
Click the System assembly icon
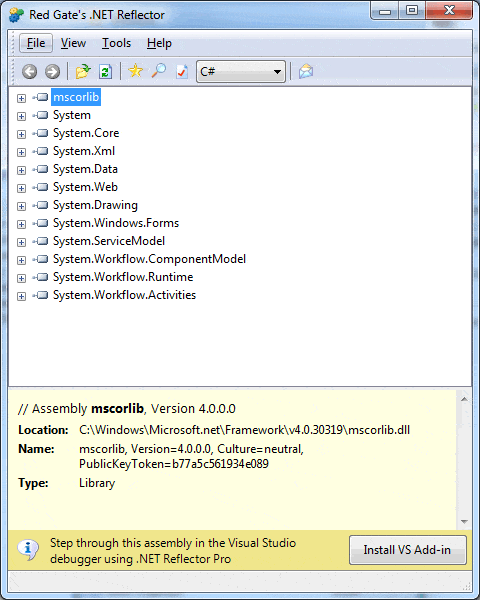[x=41, y=115]
